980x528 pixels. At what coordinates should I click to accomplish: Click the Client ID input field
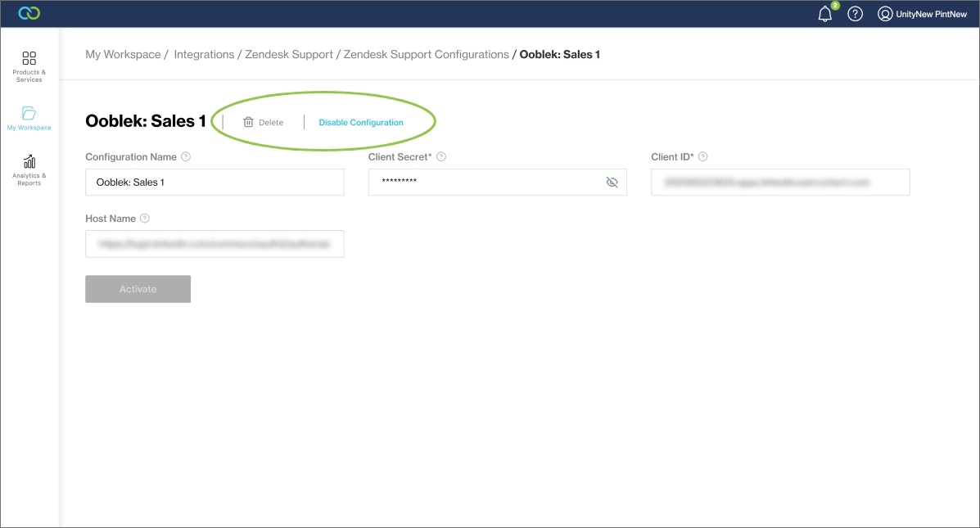tap(780, 182)
